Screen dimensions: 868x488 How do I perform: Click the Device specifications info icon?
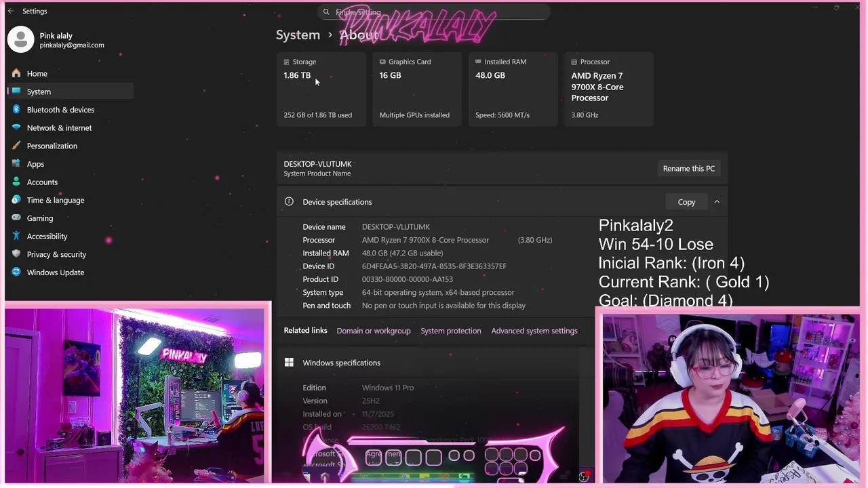[289, 201]
